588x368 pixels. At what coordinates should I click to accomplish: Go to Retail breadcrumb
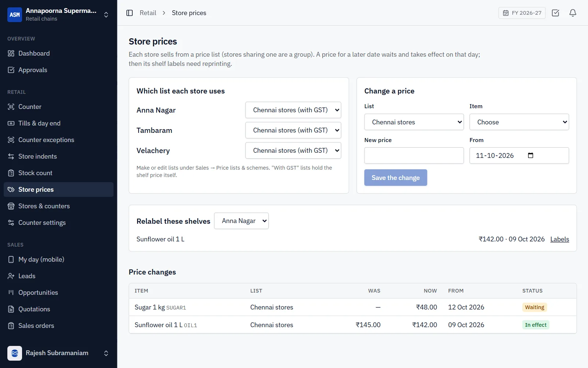[x=148, y=13]
